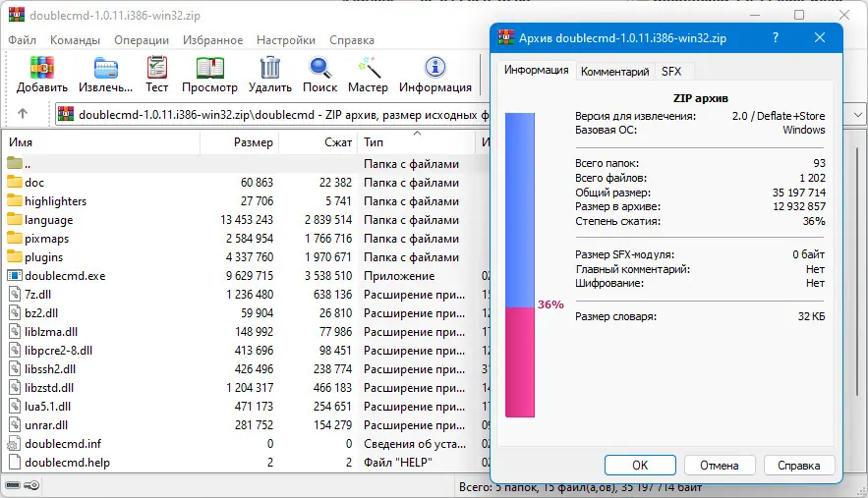This screenshot has height=498, width=868.
Task: Click the compression ratio bar graphic
Action: point(520,265)
